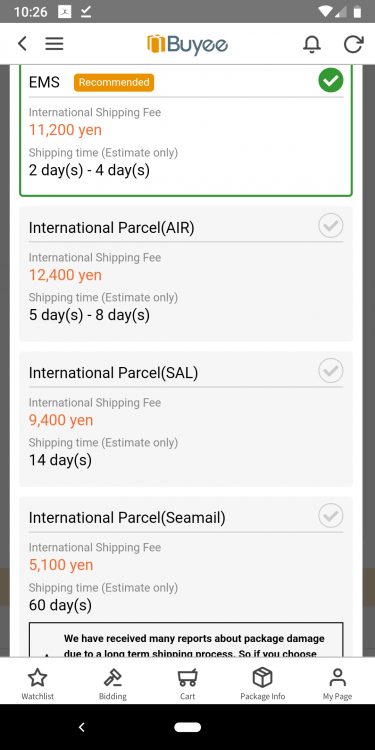Refresh page with reload icon
This screenshot has width=375, height=750.
(x=353, y=44)
